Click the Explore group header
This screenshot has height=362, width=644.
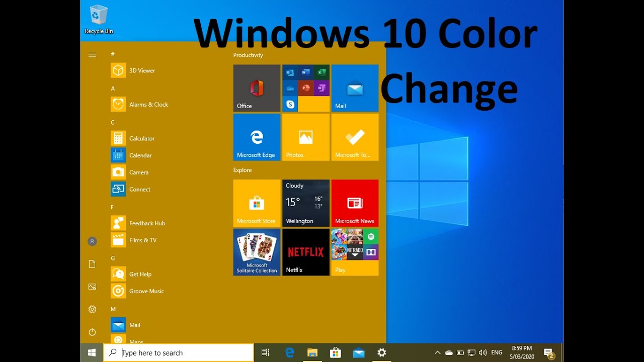click(x=242, y=170)
